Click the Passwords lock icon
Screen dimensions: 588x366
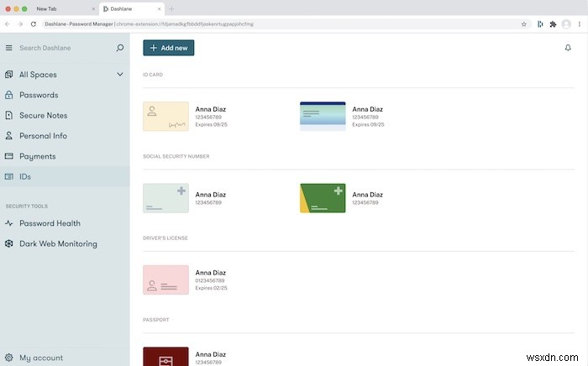9,95
